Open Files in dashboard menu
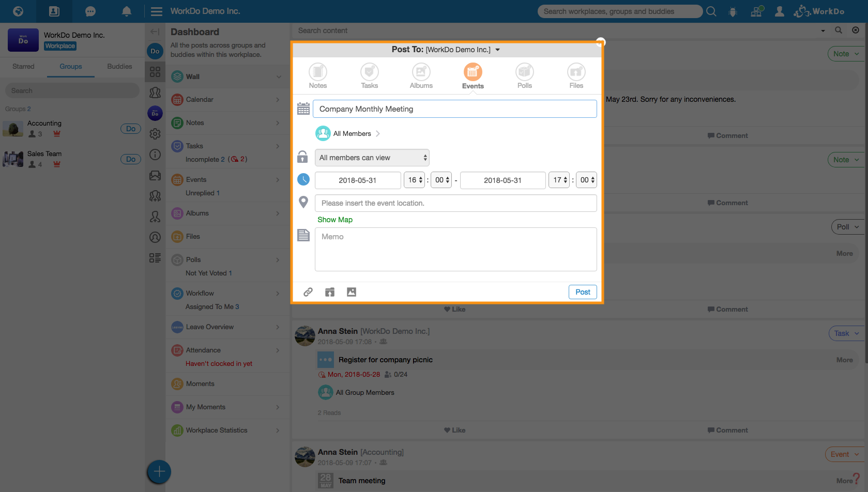This screenshot has height=492, width=868. coord(227,237)
